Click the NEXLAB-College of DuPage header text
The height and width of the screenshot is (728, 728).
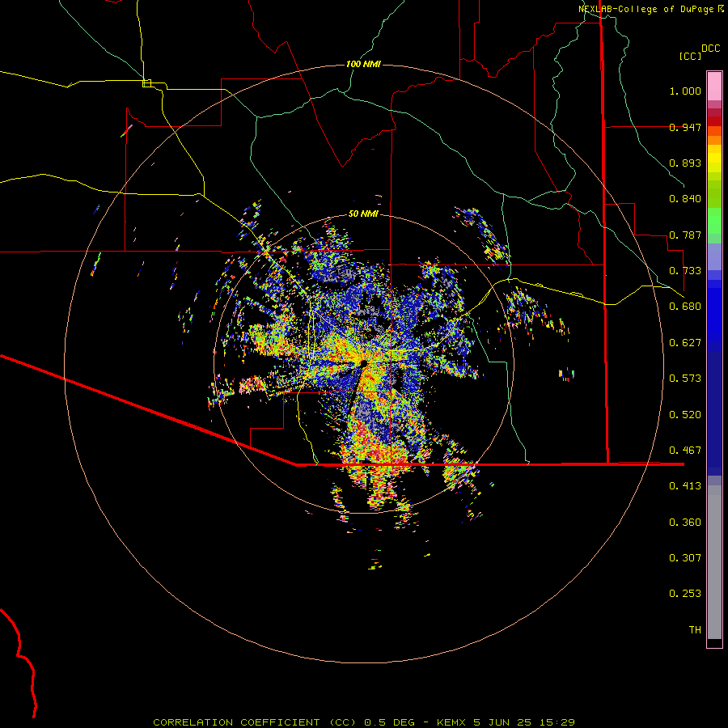(x=645, y=9)
